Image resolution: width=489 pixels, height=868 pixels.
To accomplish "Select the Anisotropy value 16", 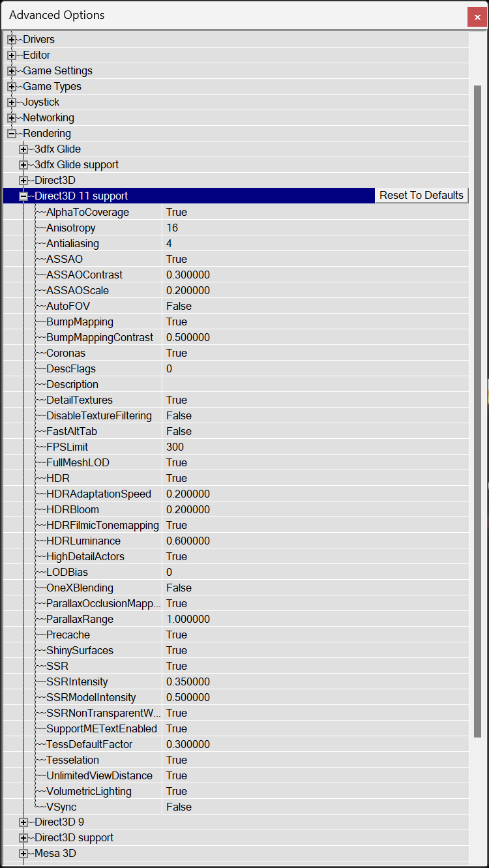I will point(172,228).
